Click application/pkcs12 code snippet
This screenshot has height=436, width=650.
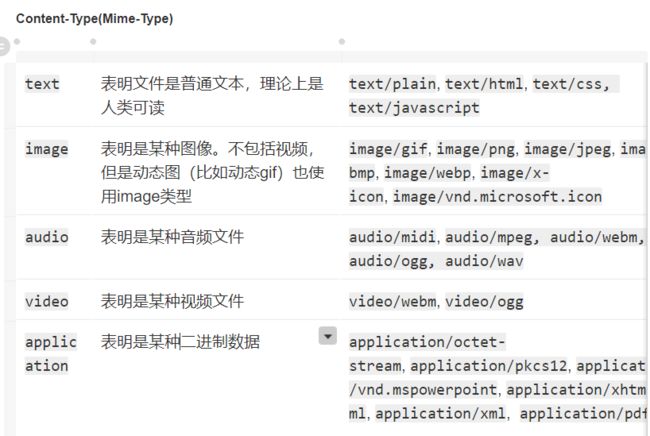489,366
